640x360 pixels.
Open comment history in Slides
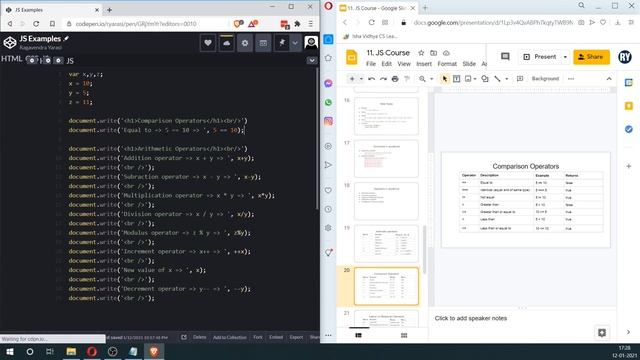pos(505,57)
